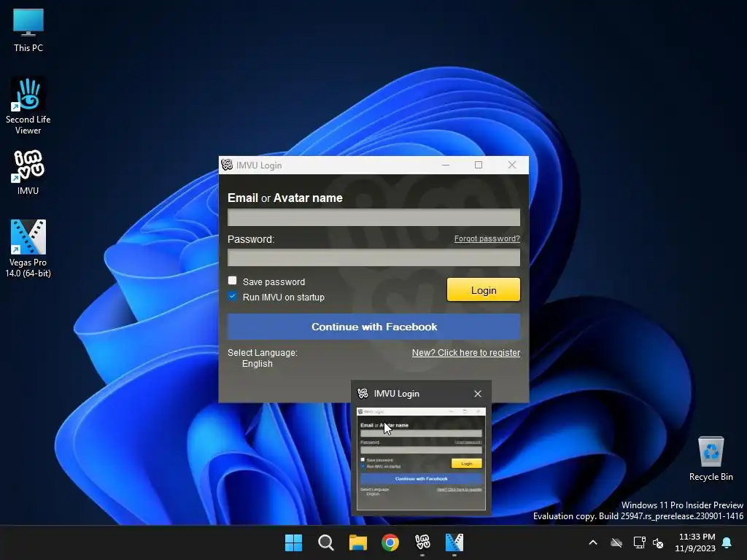Click the Vegas Pro taskbar icon

454,542
